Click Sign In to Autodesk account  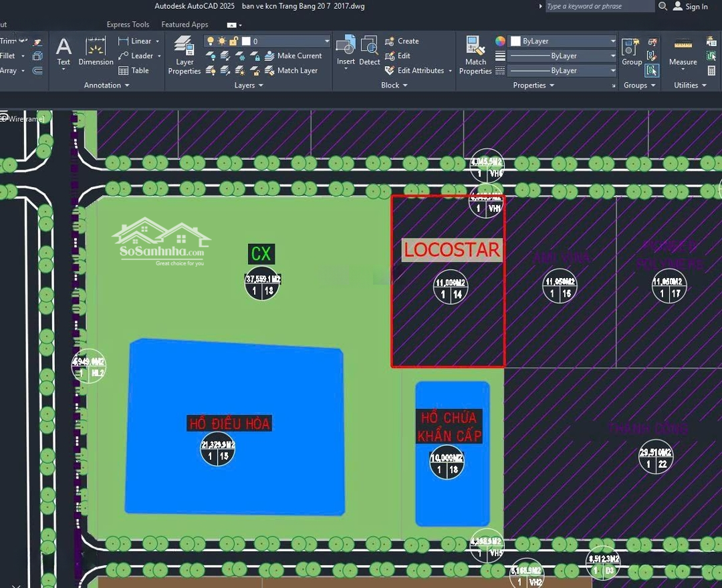[x=690, y=7]
